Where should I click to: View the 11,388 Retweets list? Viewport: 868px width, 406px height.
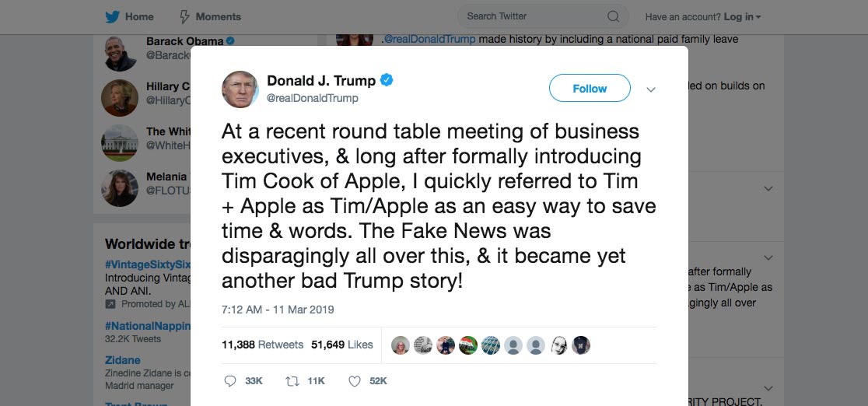262,345
